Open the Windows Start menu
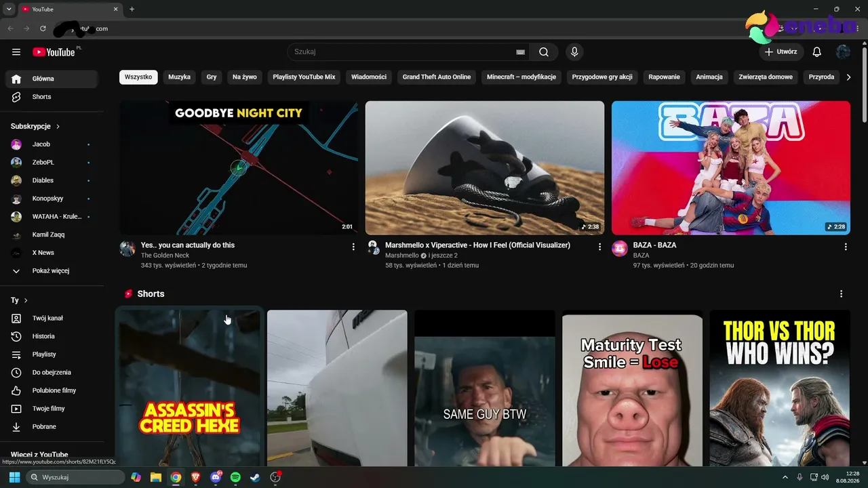This screenshot has width=868, height=488. point(14,477)
